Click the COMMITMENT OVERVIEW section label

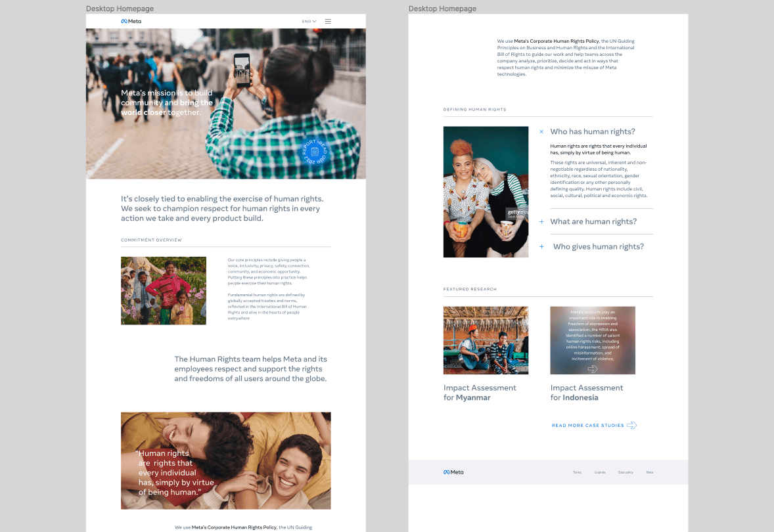151,240
